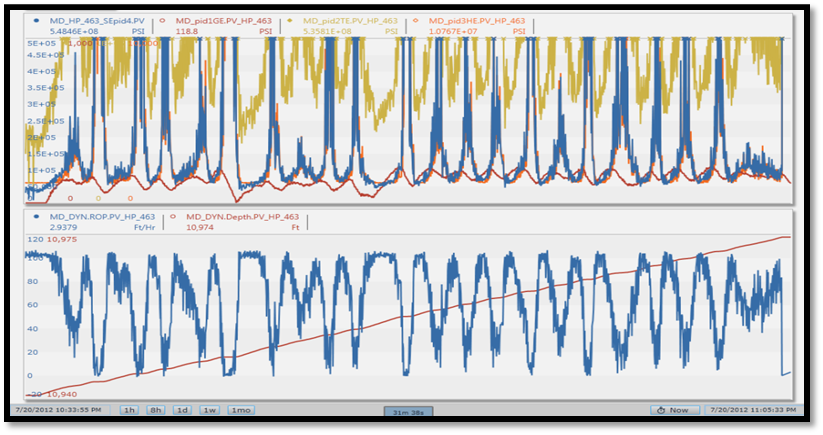The image size is (823, 435).
Task: Click the yellow marker for MD_pid2TE.PV_HP_463
Action: point(290,20)
